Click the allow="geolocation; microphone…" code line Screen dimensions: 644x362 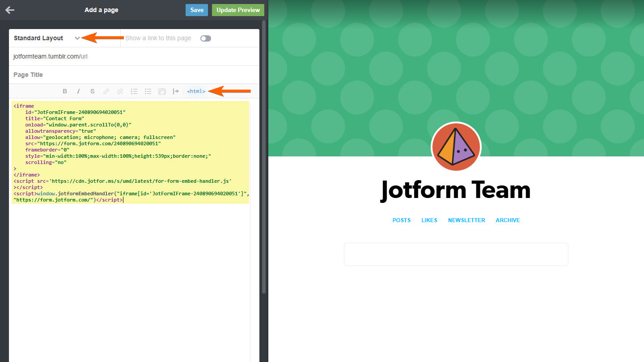[100, 137]
